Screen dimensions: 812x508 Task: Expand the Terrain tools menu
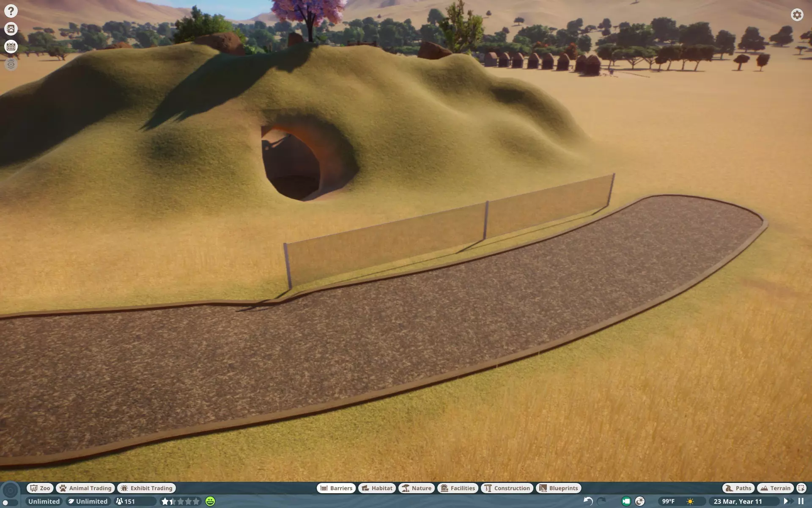pos(775,488)
